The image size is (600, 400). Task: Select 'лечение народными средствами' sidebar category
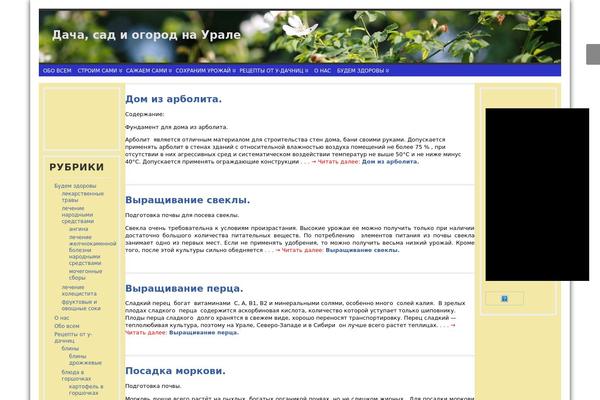[x=77, y=215]
